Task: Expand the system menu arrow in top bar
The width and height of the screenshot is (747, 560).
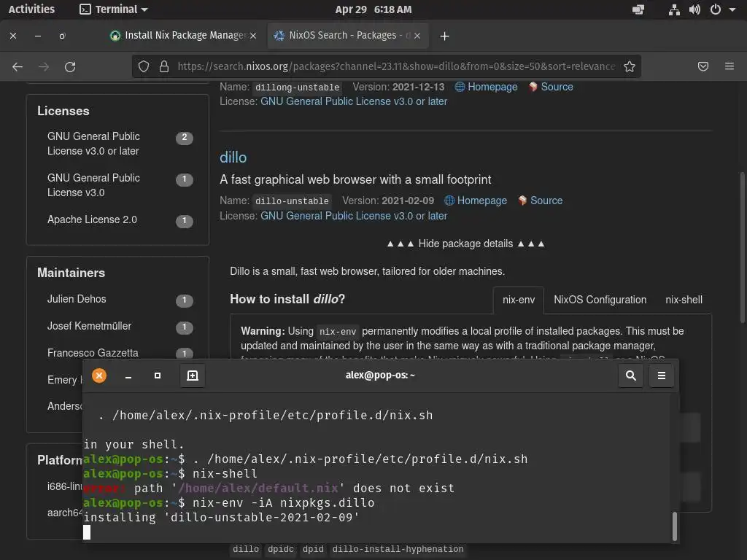Action: [x=732, y=9]
